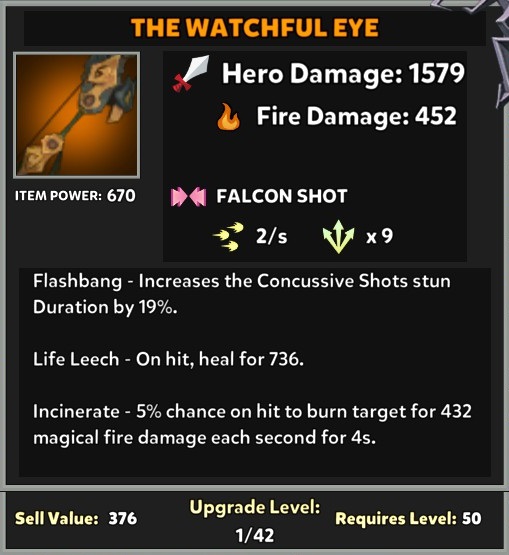Click the Falcon Shot ability label
The width and height of the screenshot is (509, 555).
(x=282, y=196)
